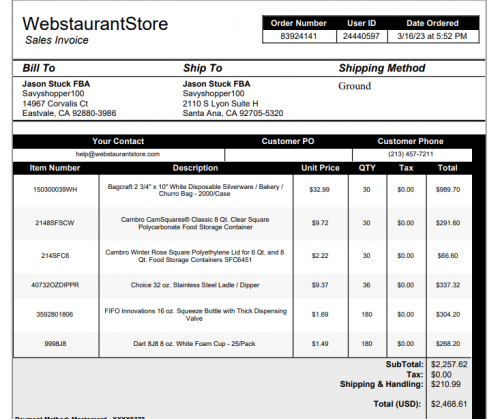
Task: Click the Ship To heading
Action: pyautogui.click(x=202, y=68)
